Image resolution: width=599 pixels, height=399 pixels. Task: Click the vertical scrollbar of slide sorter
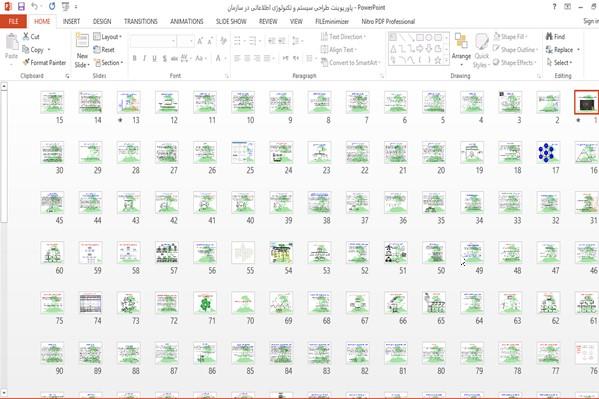pos(4,239)
